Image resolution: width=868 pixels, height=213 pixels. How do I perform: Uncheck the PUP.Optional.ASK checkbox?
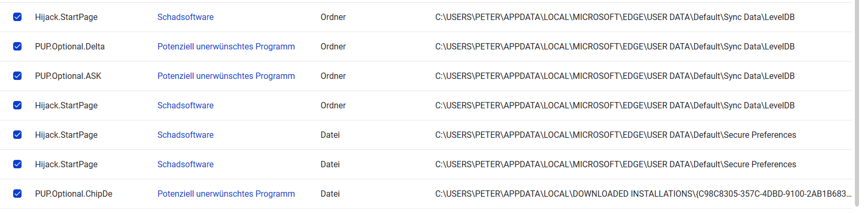[17, 76]
